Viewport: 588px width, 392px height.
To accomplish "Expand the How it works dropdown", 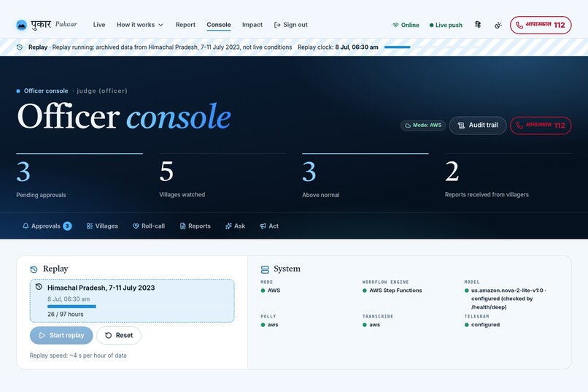I will point(140,25).
